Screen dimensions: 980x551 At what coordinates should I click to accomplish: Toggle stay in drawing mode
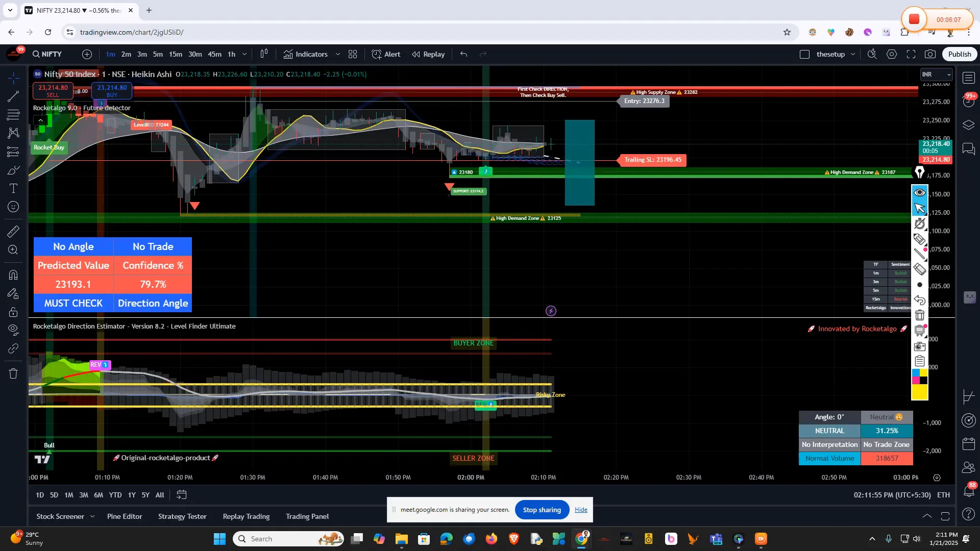click(x=13, y=293)
